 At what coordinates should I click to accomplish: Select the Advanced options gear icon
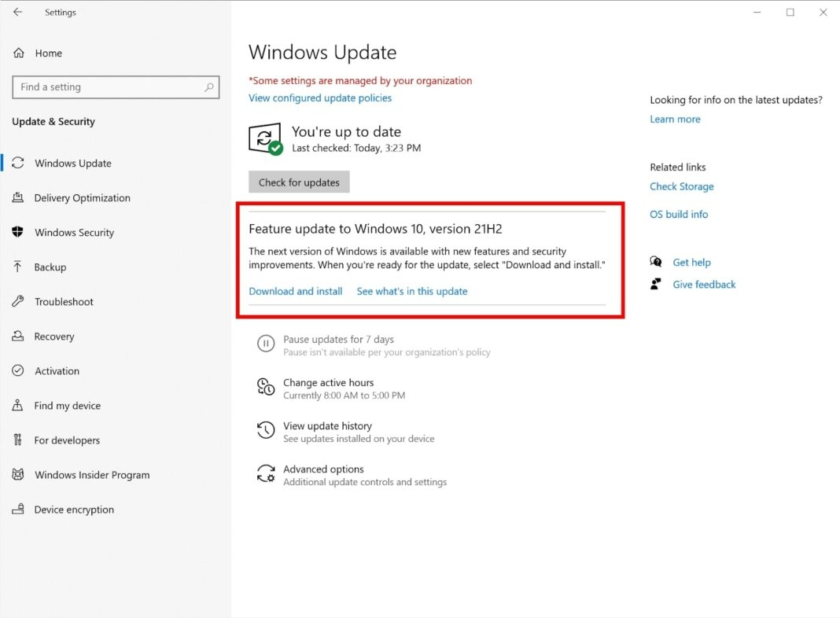tap(266, 474)
